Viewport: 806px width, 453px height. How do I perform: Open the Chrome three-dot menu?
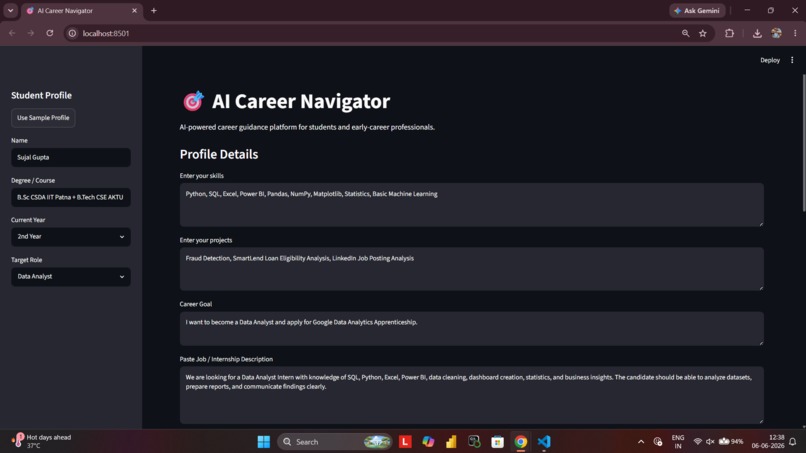795,33
